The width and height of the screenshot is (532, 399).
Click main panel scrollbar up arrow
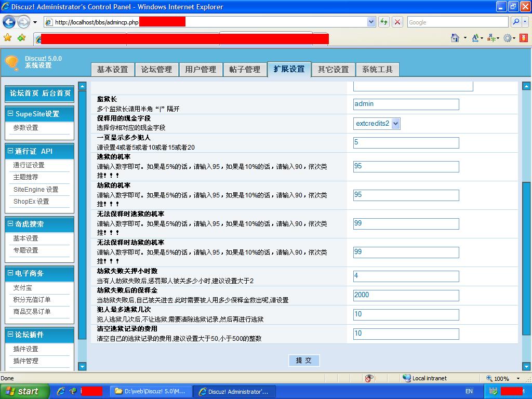point(526,86)
